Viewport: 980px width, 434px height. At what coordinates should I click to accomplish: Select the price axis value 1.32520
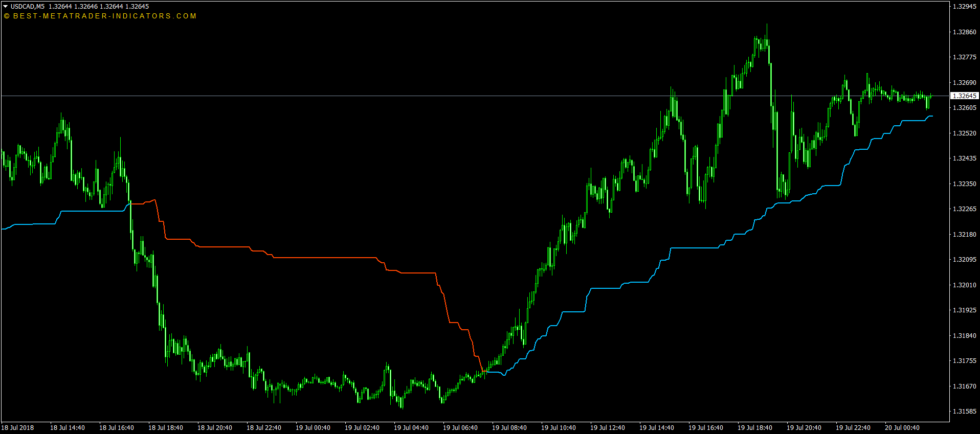coord(964,133)
